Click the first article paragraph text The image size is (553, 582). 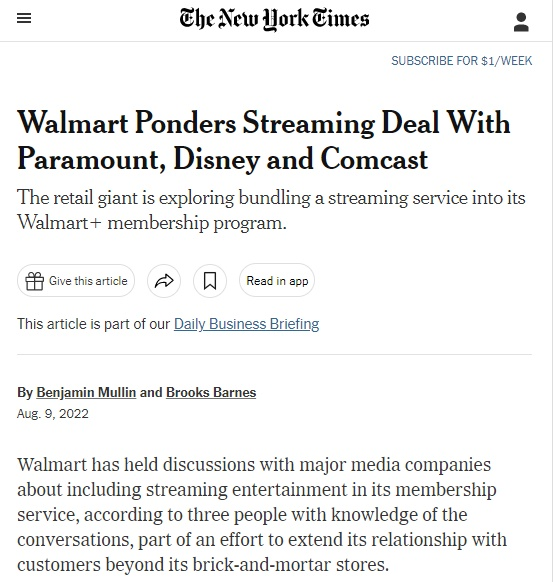(262, 514)
